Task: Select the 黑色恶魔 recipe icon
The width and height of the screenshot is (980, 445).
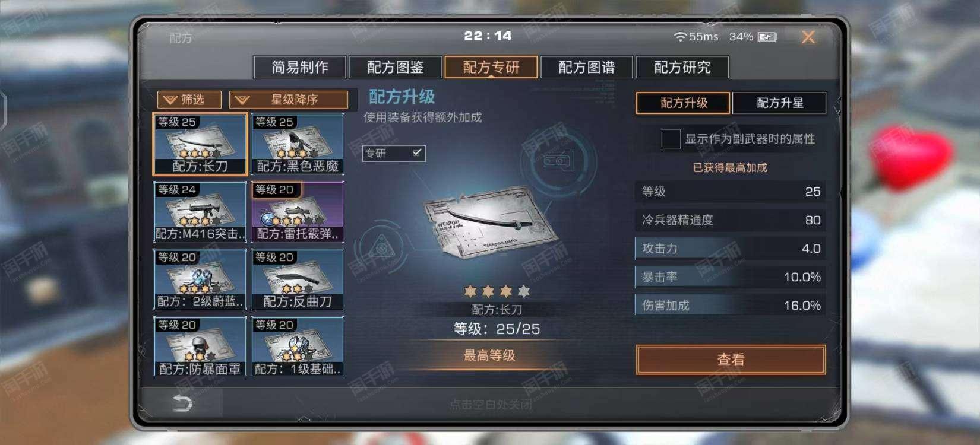Action: (298, 144)
